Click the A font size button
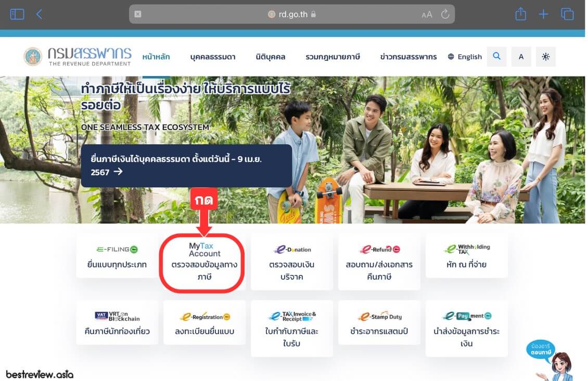The height and width of the screenshot is (381, 588). point(521,57)
